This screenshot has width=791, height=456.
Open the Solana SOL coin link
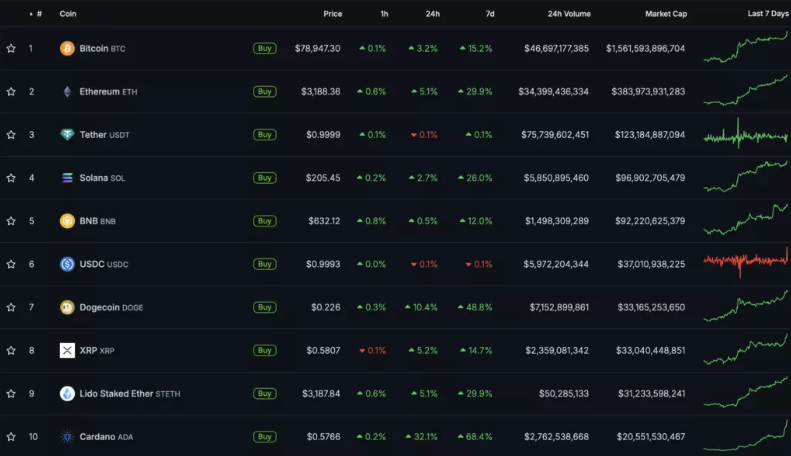click(x=102, y=178)
